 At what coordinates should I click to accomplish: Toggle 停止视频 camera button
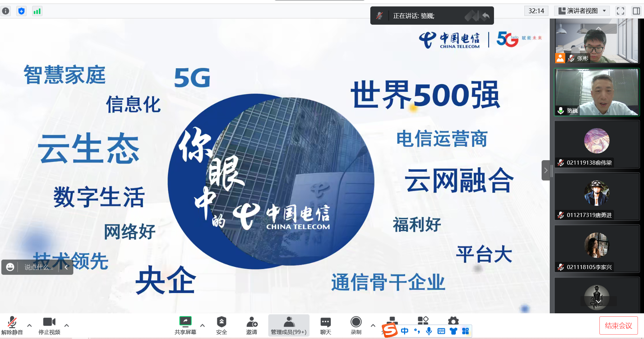click(x=49, y=325)
